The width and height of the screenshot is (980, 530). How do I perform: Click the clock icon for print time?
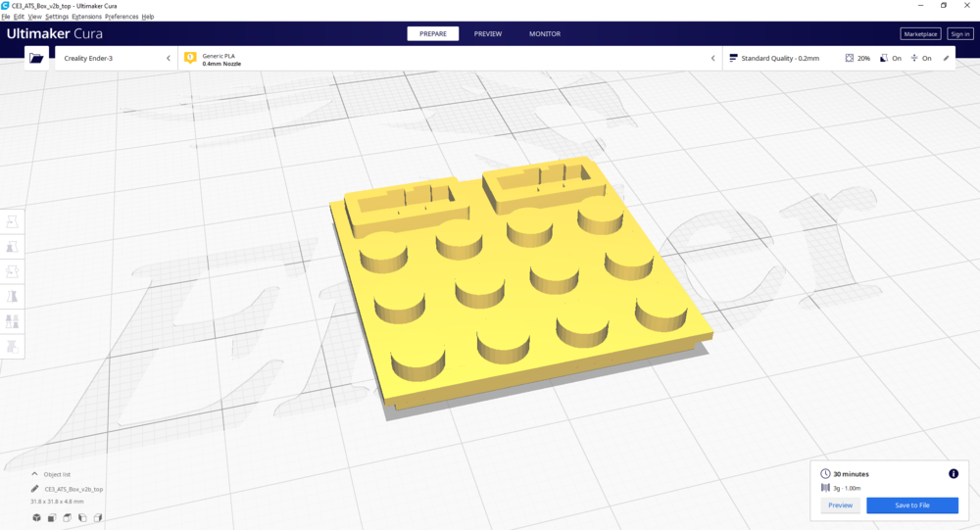point(825,474)
